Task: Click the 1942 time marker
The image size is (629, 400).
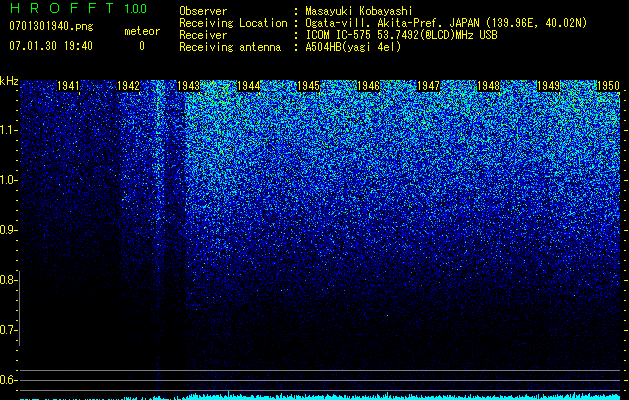Action: (x=128, y=86)
